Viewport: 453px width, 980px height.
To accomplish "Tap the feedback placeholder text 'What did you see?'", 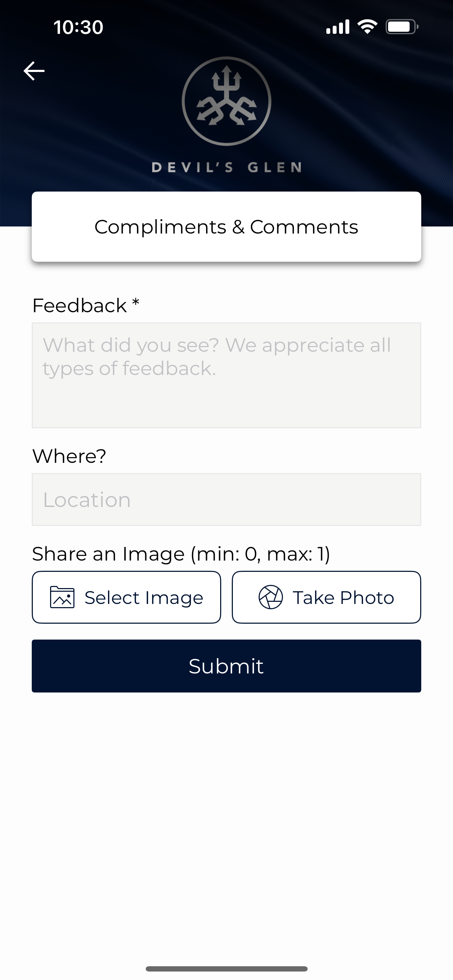I will (131, 345).
